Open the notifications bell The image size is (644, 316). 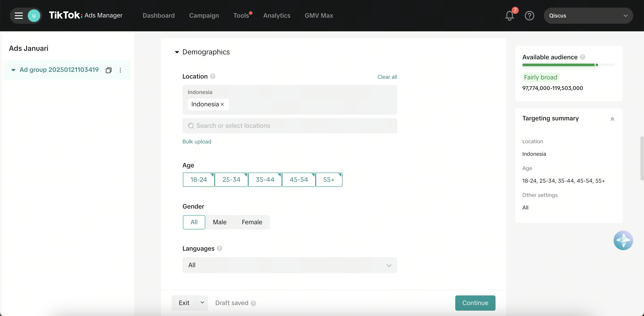coord(509,16)
